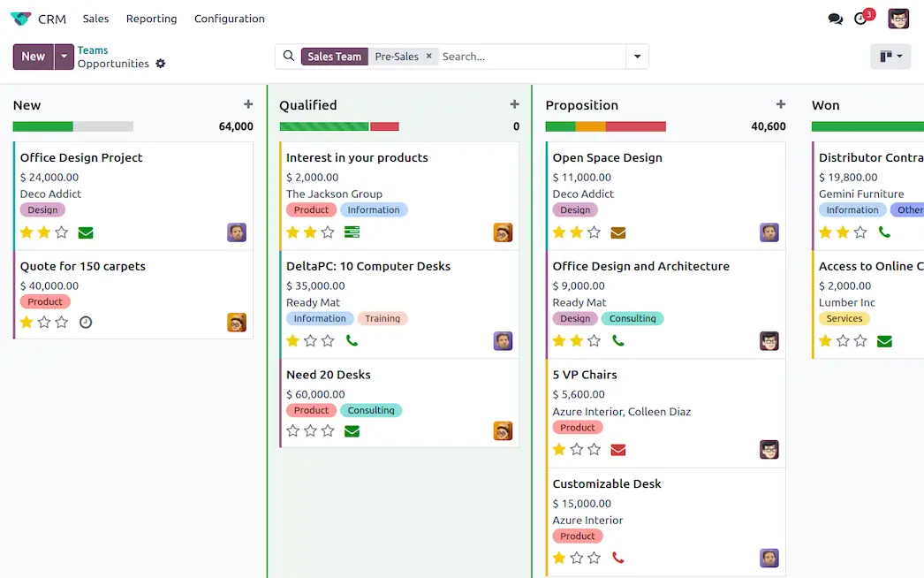Click New to create an opportunity
Screen dimensions: 924x578
click(x=31, y=56)
